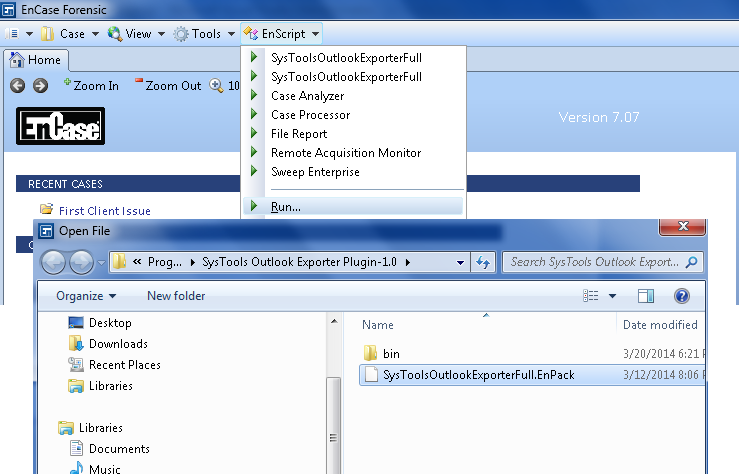This screenshot has width=740, height=474.
Task: Sort by the Date modified column header
Action: [x=660, y=325]
